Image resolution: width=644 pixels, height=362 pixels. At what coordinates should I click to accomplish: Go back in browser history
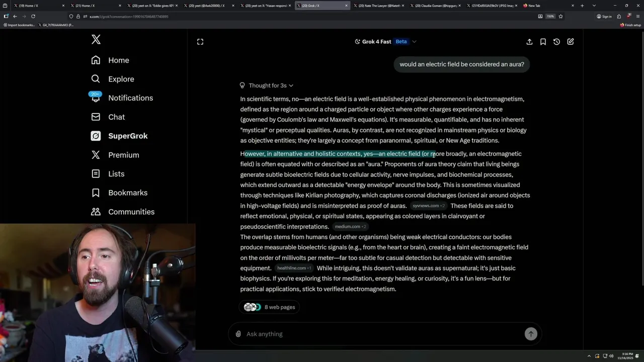click(15, 16)
